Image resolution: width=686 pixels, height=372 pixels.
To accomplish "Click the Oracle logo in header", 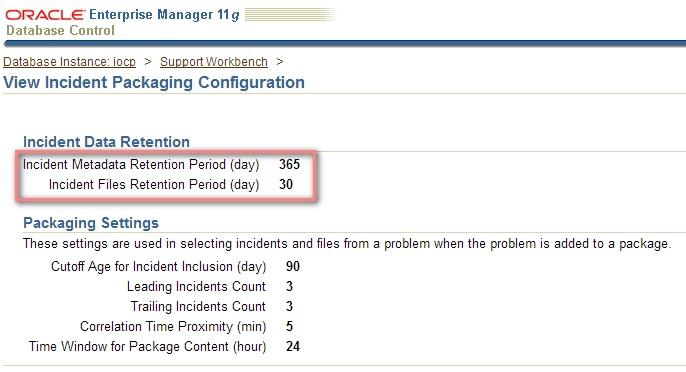I will point(45,14).
